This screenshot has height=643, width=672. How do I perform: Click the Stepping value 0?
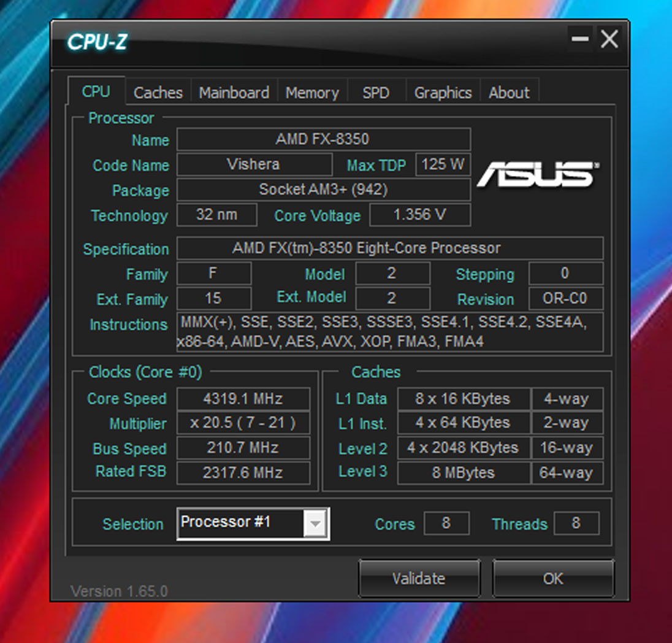click(x=566, y=273)
